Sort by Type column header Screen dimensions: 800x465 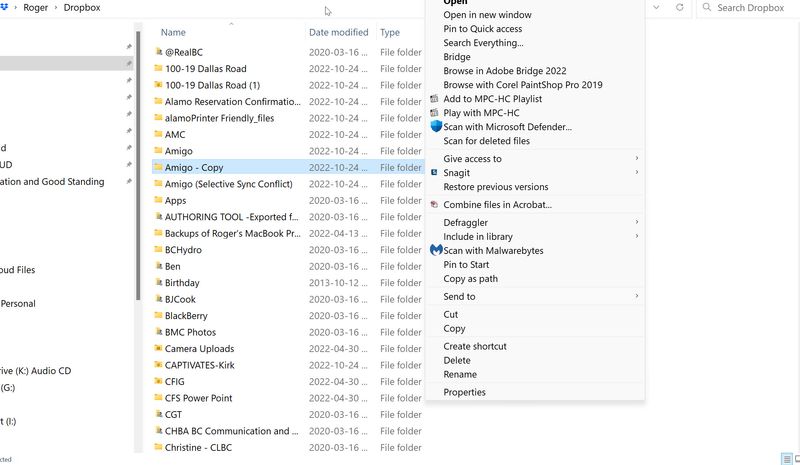[x=390, y=33]
